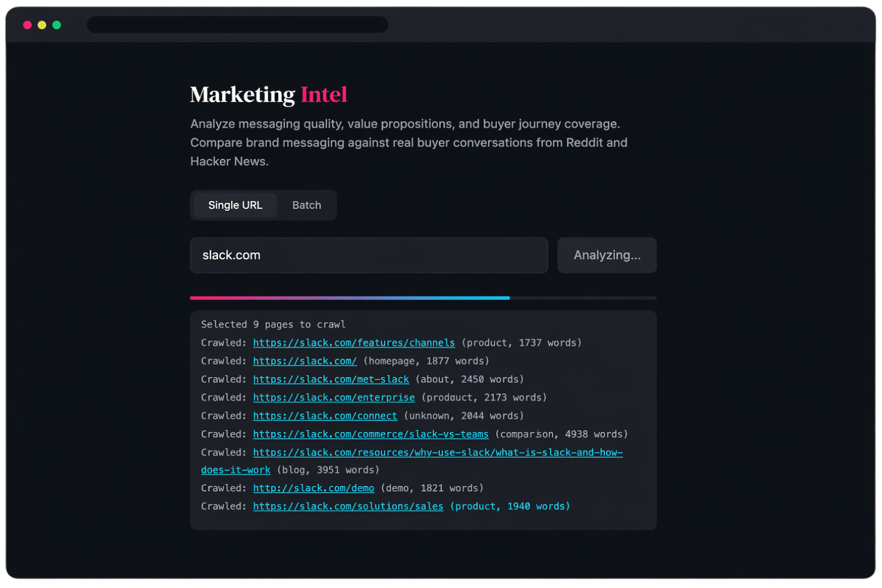Open the slack.com/features/channels link
The height and width of the screenshot is (588, 882).
click(x=353, y=342)
